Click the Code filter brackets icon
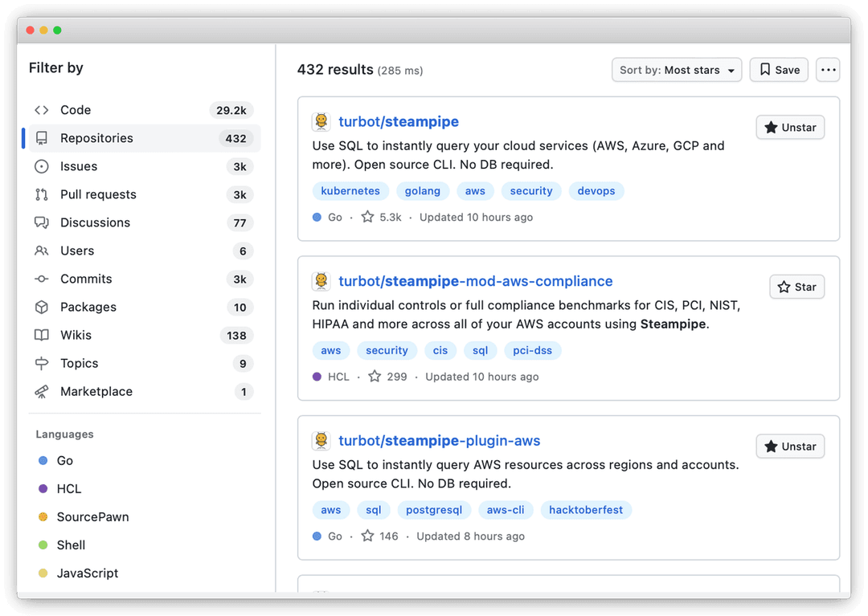 [42, 110]
